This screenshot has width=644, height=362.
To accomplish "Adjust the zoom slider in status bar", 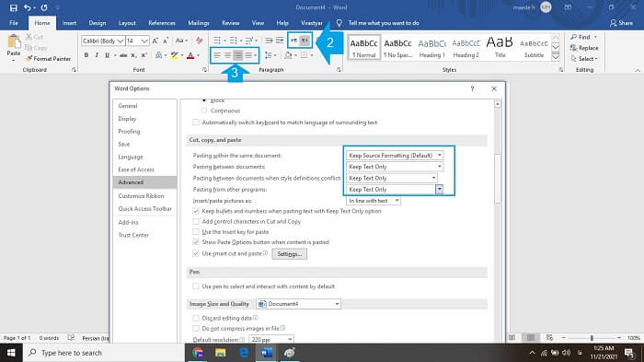I will [x=592, y=338].
